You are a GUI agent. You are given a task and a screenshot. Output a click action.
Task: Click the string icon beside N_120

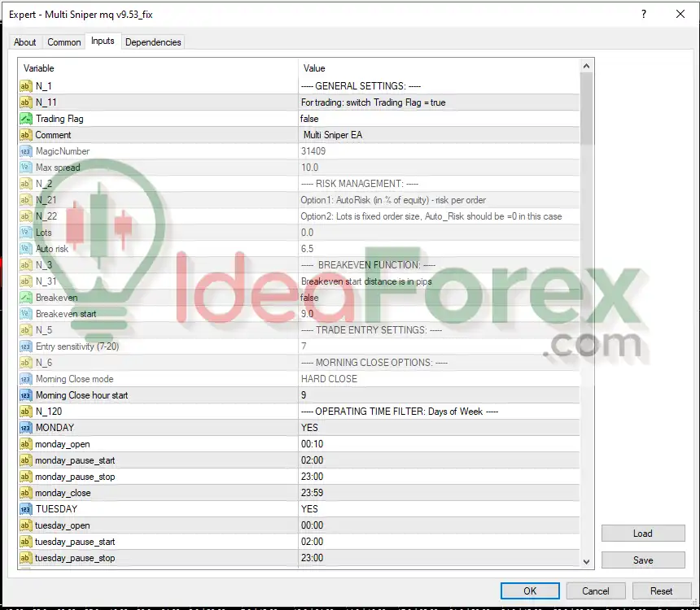tap(25, 412)
